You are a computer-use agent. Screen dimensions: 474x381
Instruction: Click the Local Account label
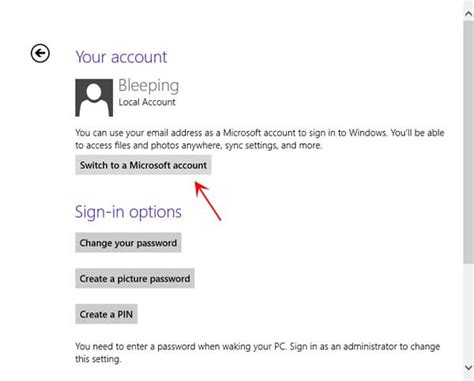tap(147, 102)
